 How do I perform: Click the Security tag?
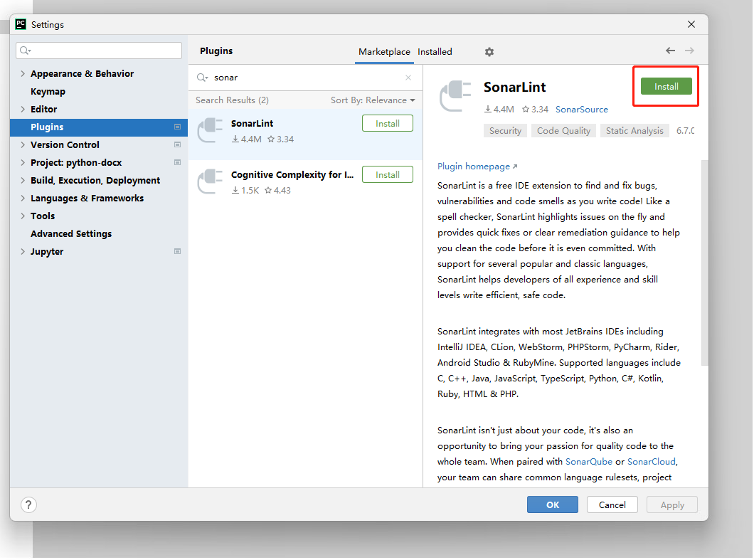pos(505,131)
